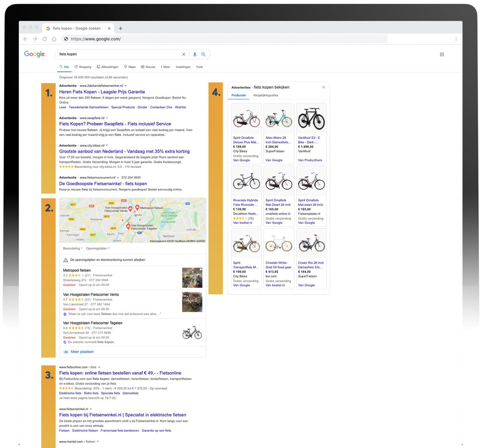Image resolution: width=481 pixels, height=448 pixels.
Task: Select the Vergelijkingssites tab
Action: 265,95
